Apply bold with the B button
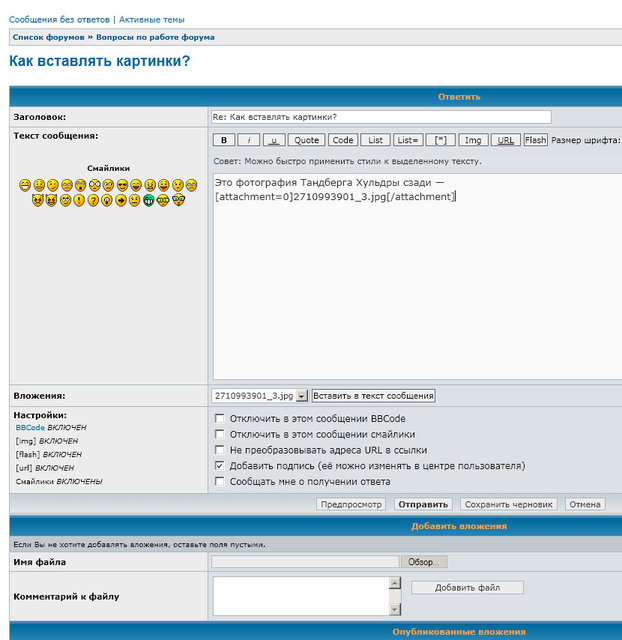The image size is (622, 640). click(x=224, y=140)
